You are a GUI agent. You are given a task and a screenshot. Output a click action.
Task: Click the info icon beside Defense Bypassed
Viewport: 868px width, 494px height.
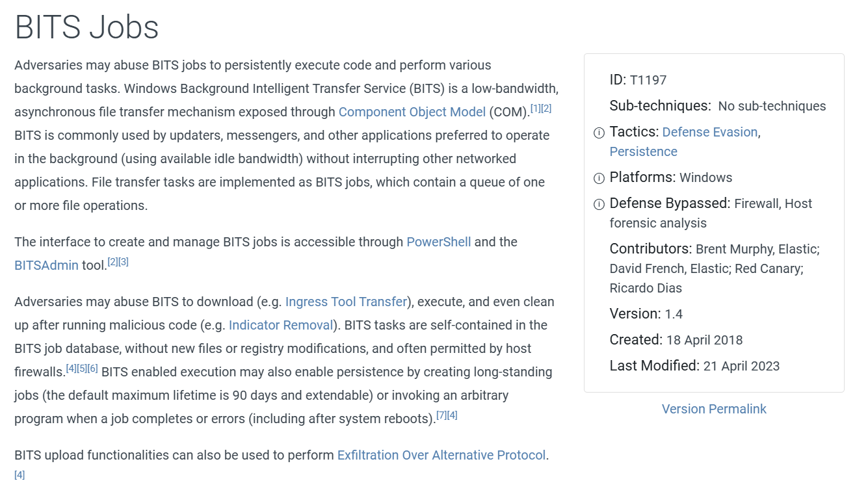599,205
